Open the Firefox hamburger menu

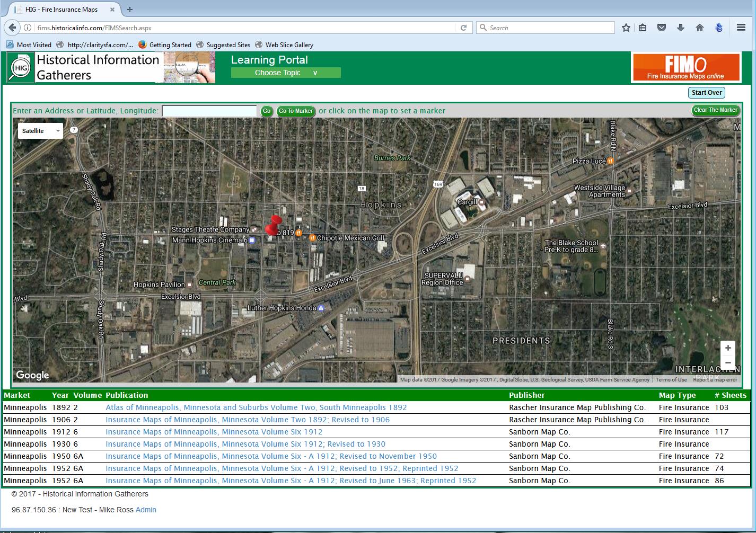[741, 28]
